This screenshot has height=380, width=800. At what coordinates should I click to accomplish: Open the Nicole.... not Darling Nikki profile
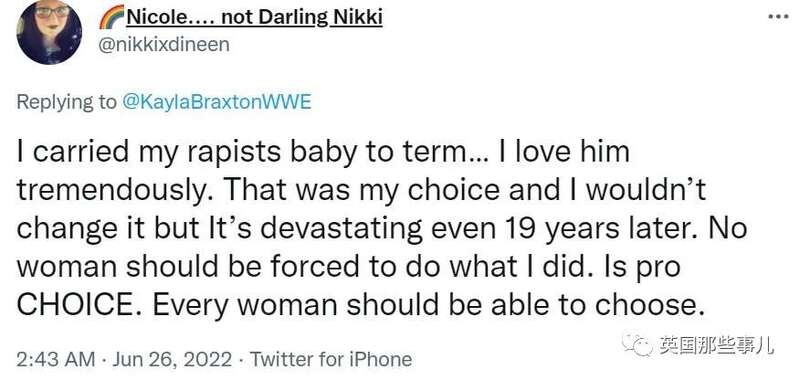click(x=254, y=18)
